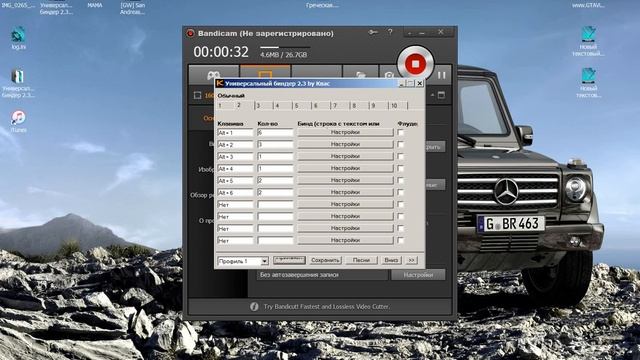Click the >> button in binder
This screenshot has height=360, width=640.
coord(411,260)
